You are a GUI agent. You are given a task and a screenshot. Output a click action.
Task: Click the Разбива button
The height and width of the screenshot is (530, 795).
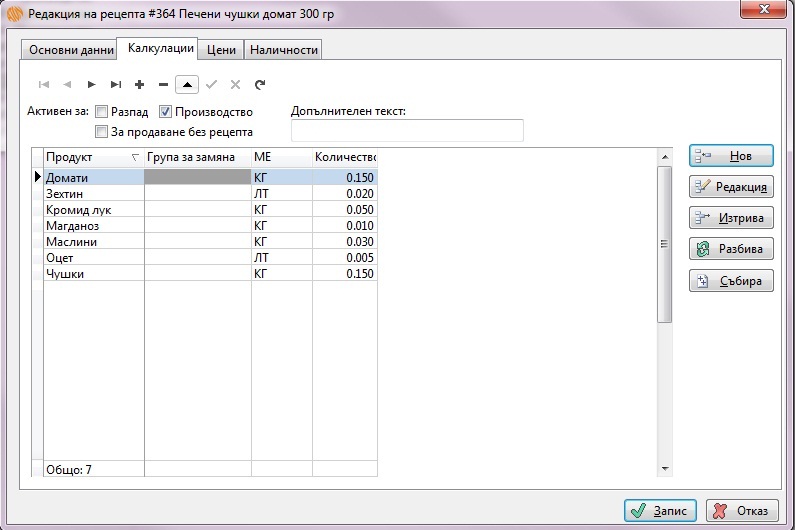(731, 249)
